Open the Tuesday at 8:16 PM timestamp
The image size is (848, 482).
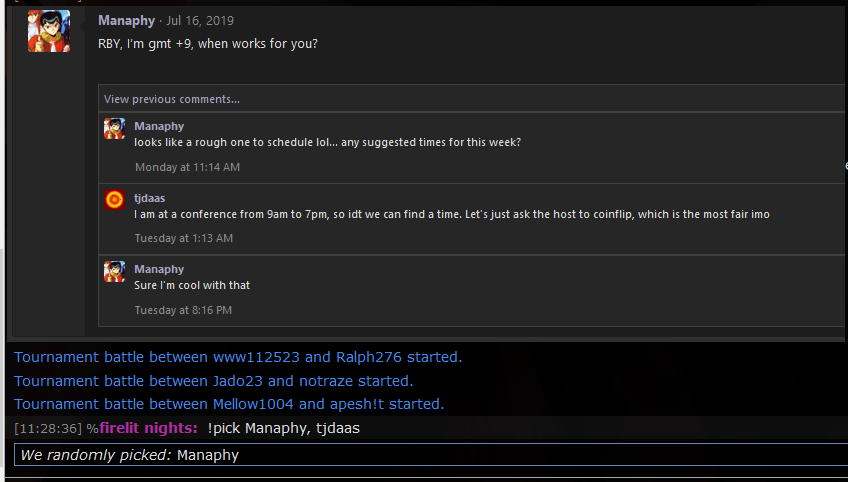click(x=183, y=310)
